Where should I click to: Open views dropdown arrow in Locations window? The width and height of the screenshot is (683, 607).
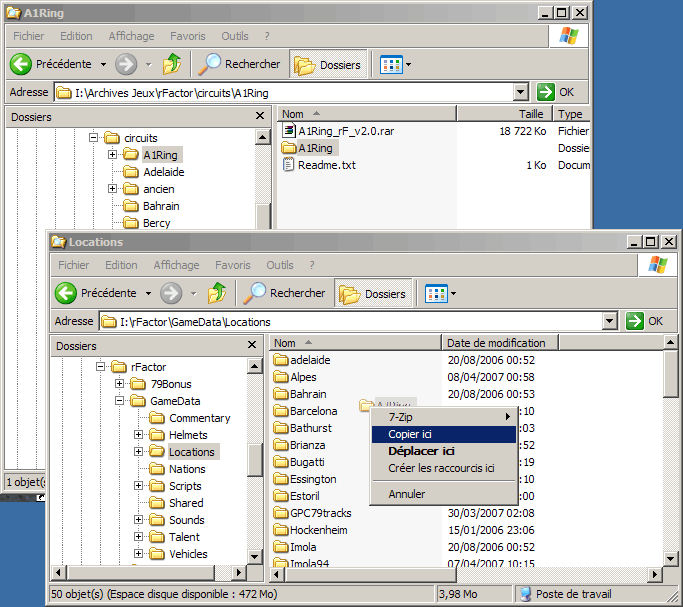click(453, 293)
